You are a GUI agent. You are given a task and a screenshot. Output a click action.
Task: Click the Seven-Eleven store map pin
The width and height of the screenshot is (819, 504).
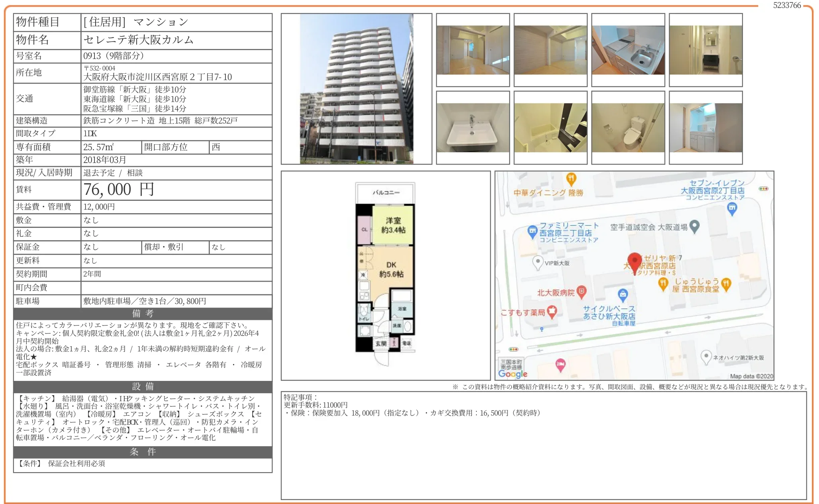(x=732, y=208)
